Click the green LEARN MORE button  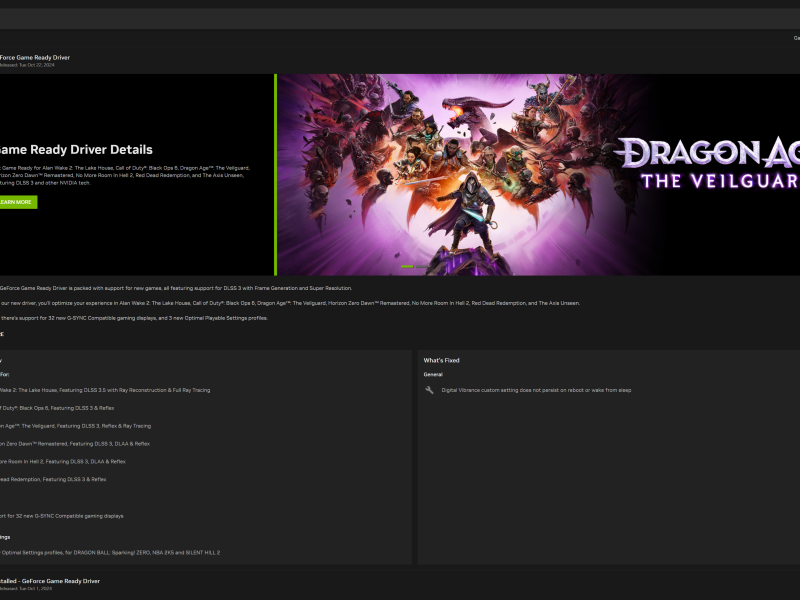click(x=18, y=202)
